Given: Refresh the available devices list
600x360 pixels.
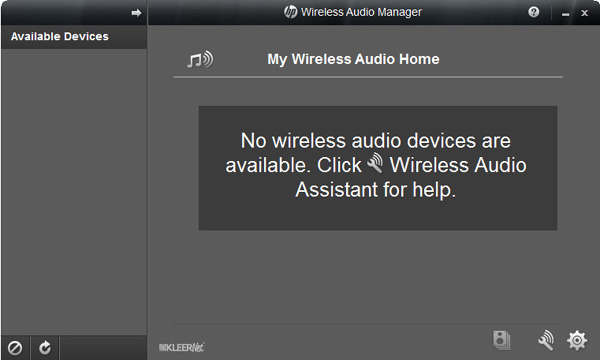Looking at the screenshot, I should tap(45, 348).
